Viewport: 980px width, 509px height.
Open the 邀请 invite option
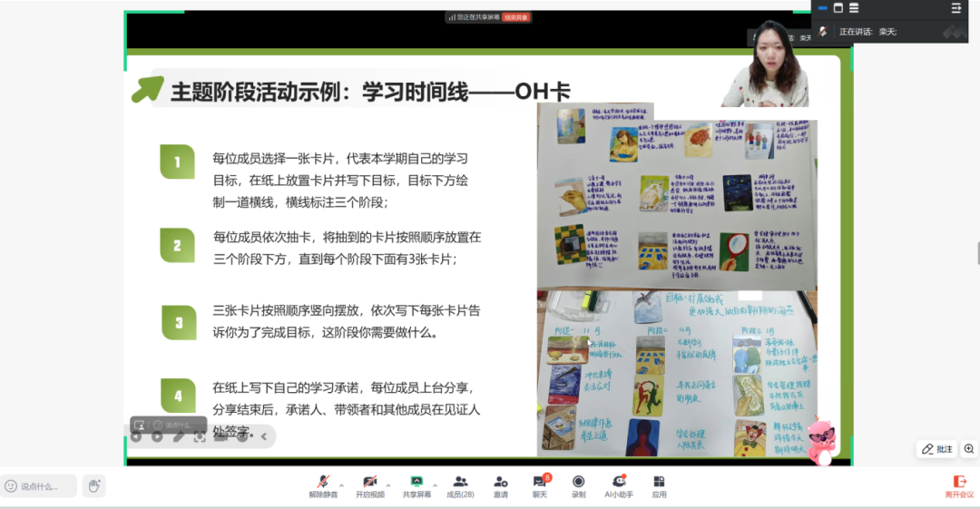pos(501,482)
